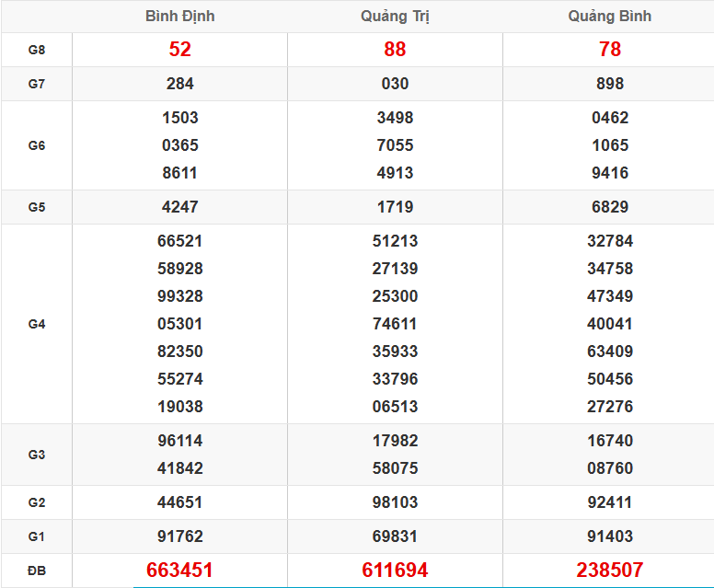
Task: Select the G4 number 74611
Action: pyautogui.click(x=395, y=324)
